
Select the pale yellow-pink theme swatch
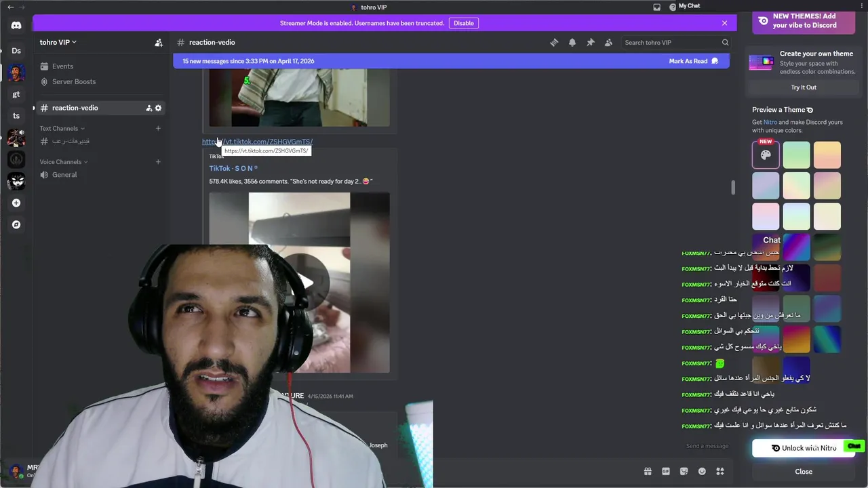tap(796, 186)
